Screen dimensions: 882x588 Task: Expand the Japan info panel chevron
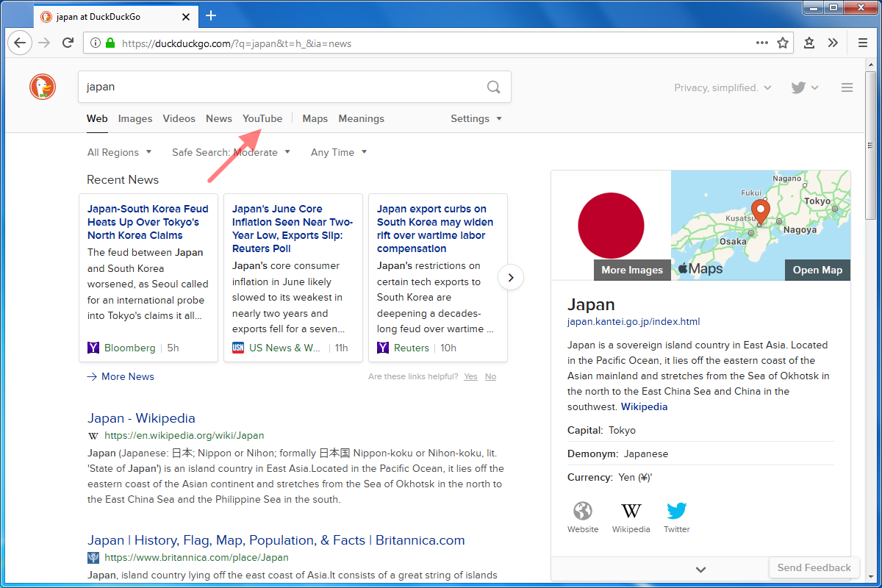pyautogui.click(x=700, y=569)
